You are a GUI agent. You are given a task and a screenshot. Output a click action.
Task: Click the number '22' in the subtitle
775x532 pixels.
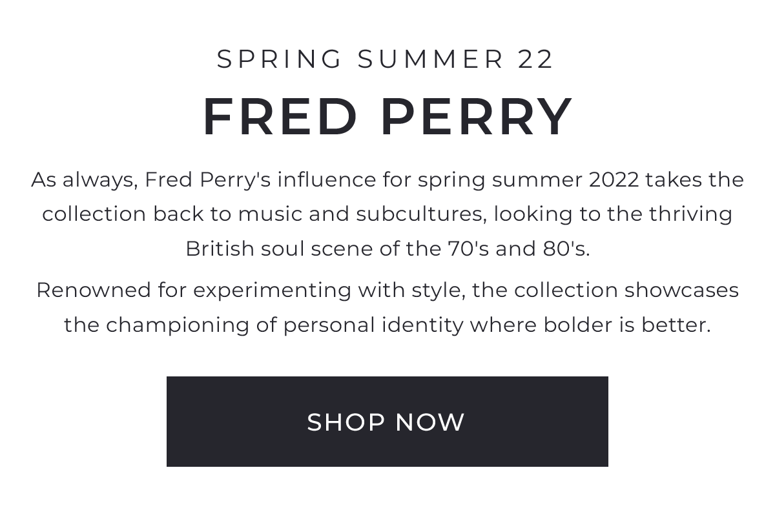[536, 59]
